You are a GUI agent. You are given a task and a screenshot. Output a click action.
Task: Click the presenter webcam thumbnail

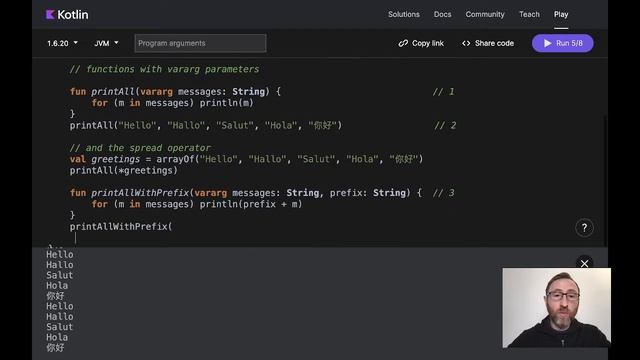(557, 308)
